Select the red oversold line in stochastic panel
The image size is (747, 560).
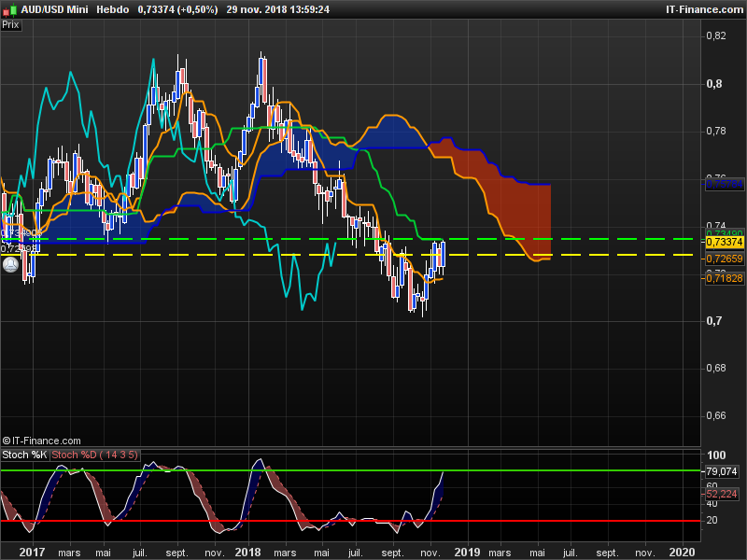(x=351, y=521)
